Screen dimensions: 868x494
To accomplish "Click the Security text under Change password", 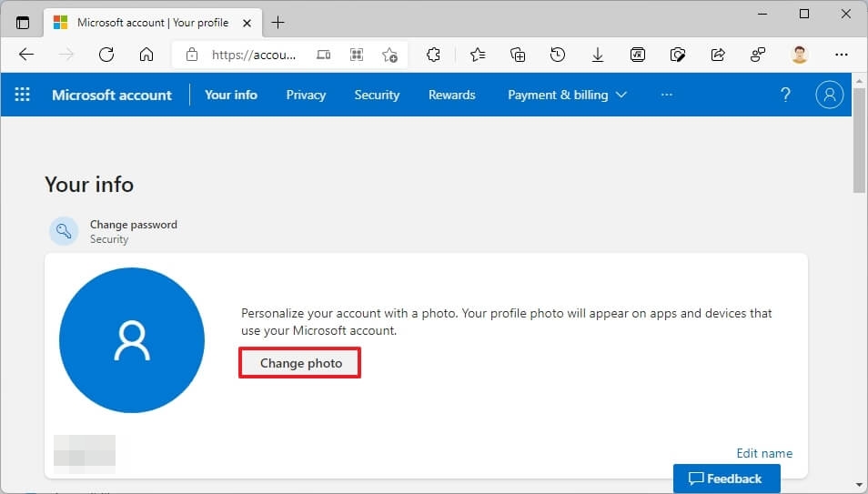I will (x=109, y=239).
